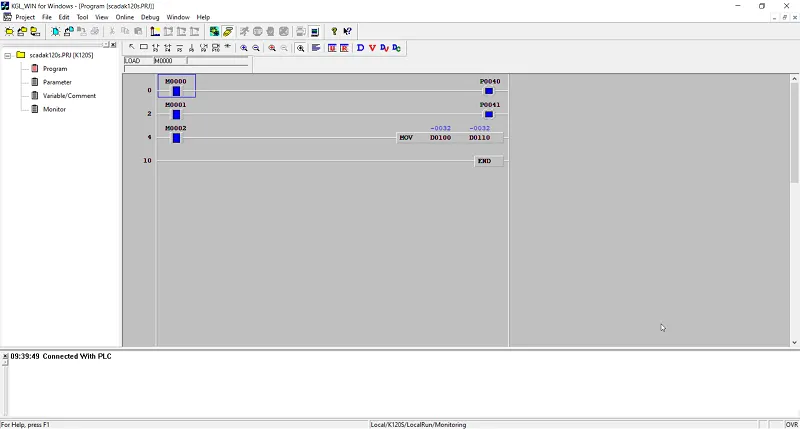Click the MOV D0100 D0110 instruction
800x429 pixels.
pyautogui.click(x=449, y=138)
